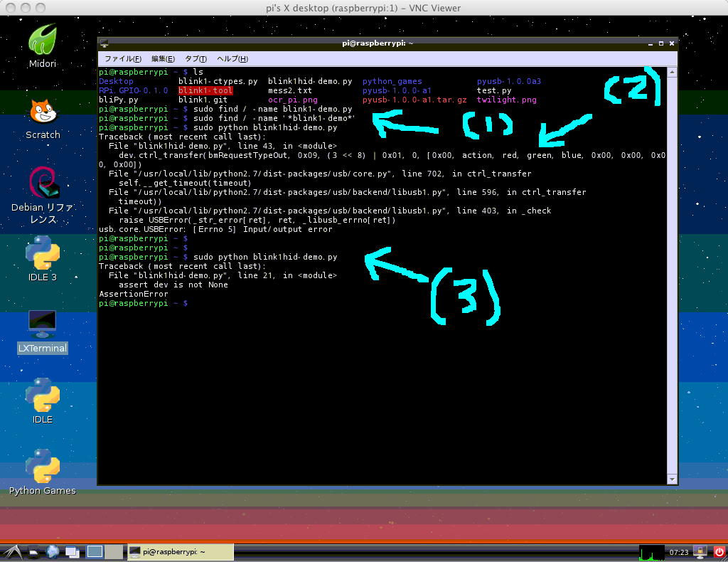Open the IDLE desktop shortcut
Screen dimensions: 728x562
(42, 401)
